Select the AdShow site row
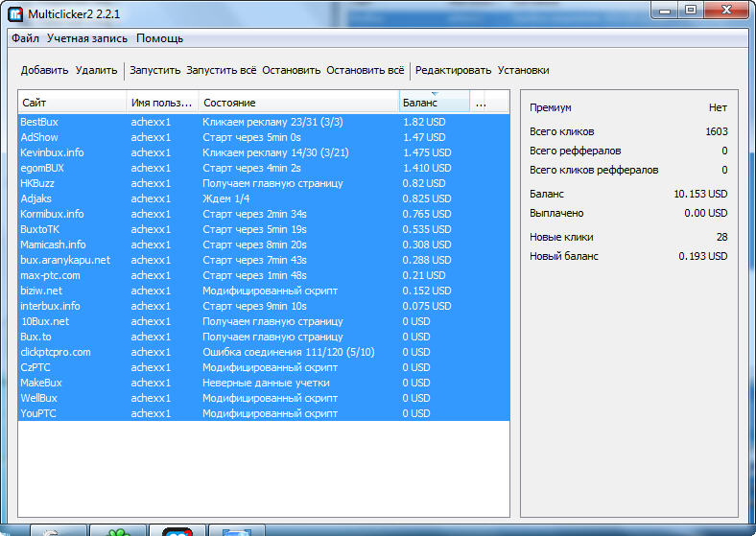This screenshot has width=756, height=536. point(264,137)
